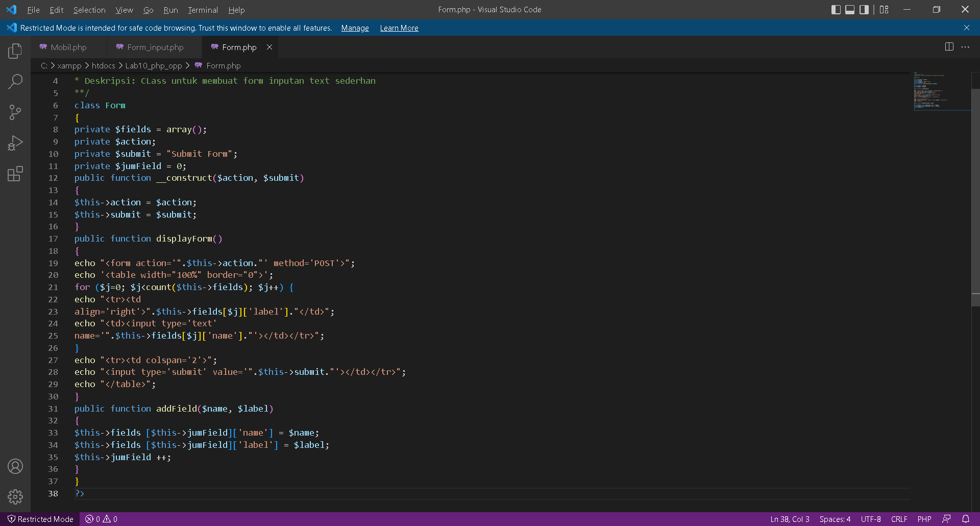Click Manage in the Restricted Mode banner
Screen dimensions: 980x526
(x=355, y=28)
